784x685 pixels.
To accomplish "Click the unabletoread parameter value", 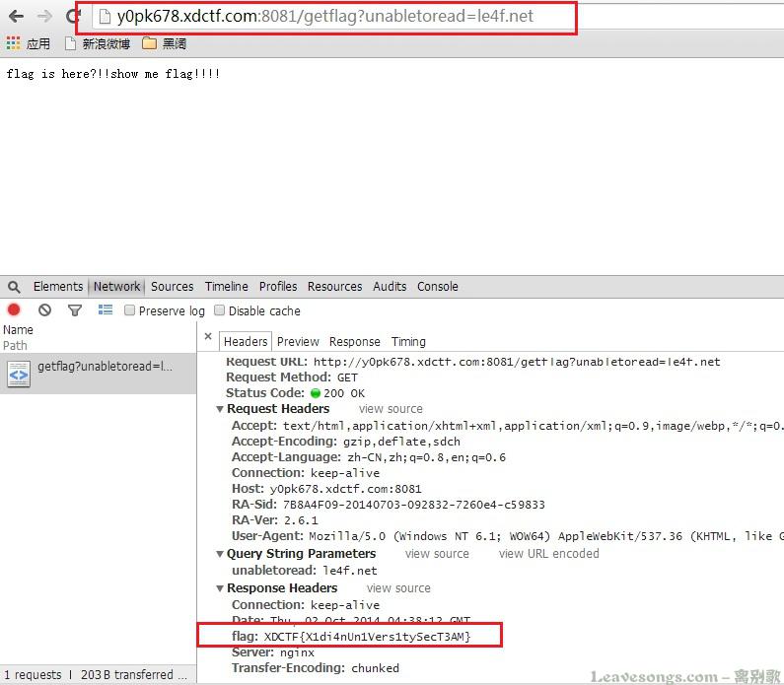I will tap(350, 571).
